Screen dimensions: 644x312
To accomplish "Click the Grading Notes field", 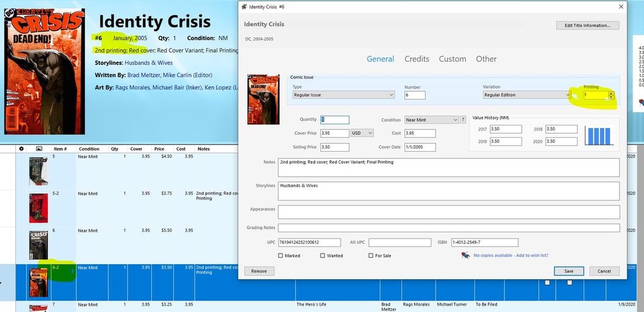I will [448, 228].
